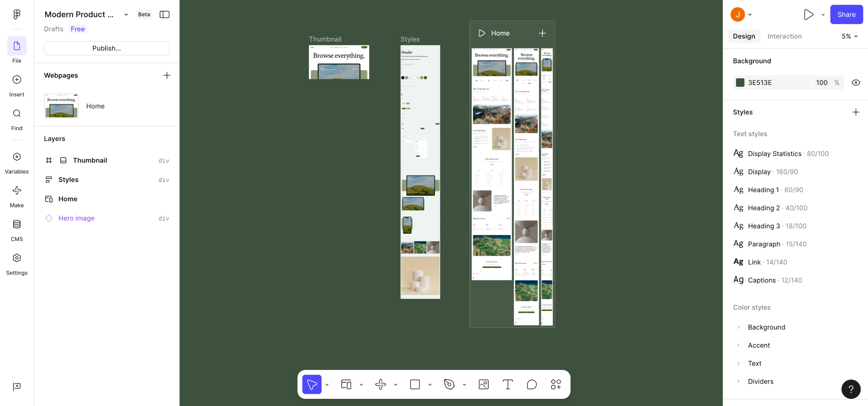Screen dimensions: 868x406
Task: Select the Image insert tool
Action: [484, 384]
